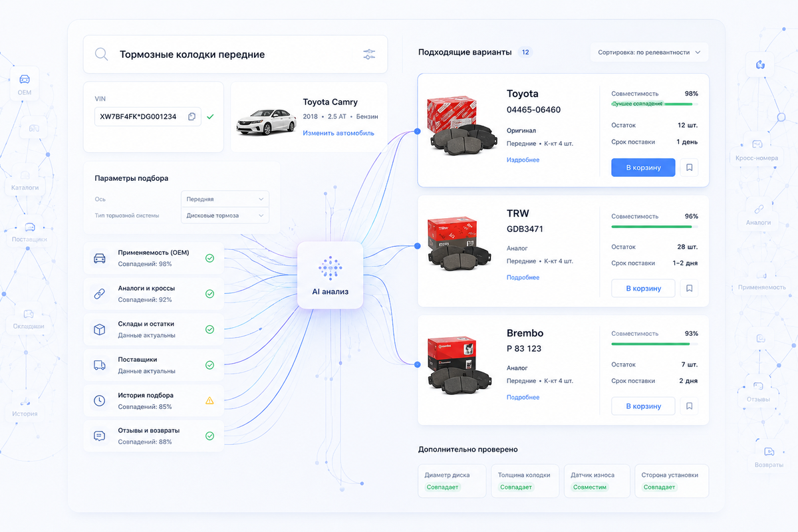Copy the VIN number with the copy icon
798x532 pixels.
click(x=192, y=116)
